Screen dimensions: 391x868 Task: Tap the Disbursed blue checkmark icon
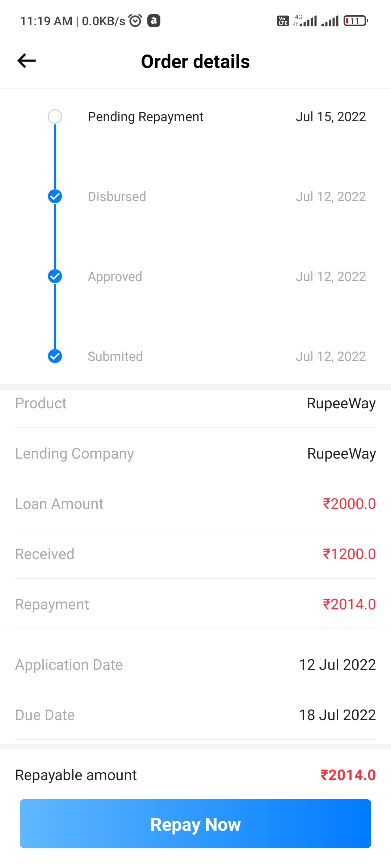(x=55, y=196)
